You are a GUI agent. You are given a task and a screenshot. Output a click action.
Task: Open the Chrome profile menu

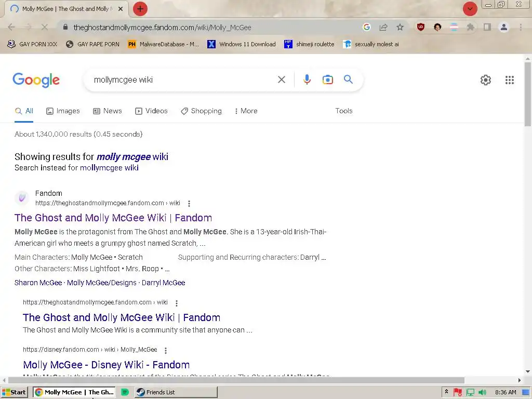coord(504,27)
